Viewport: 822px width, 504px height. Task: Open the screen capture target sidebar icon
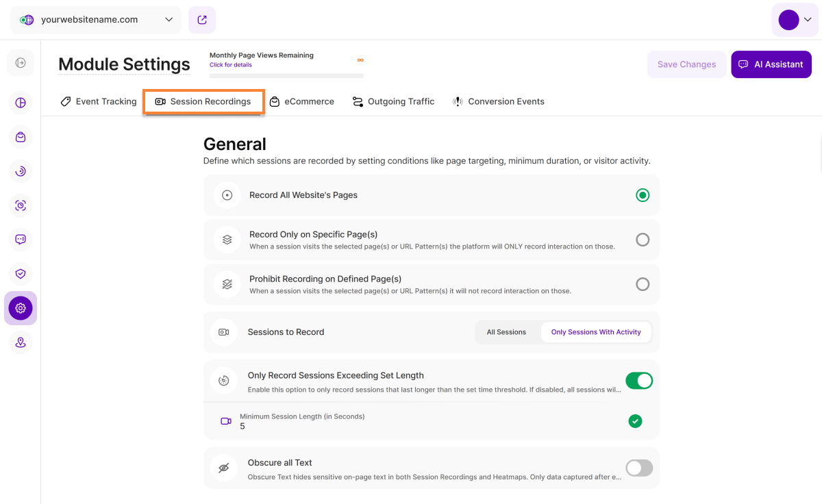coord(21,205)
